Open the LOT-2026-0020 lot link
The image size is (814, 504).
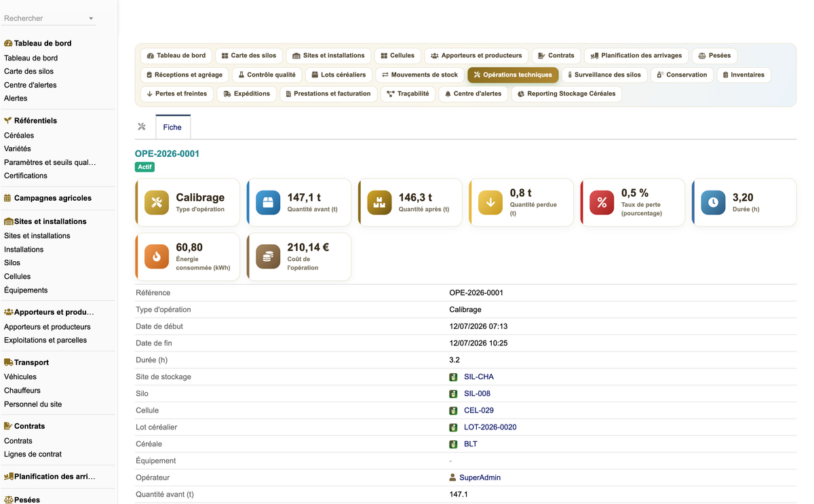[490, 428]
